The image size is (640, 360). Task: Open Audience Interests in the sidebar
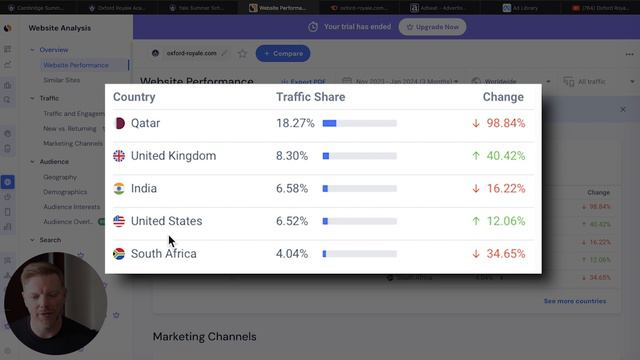click(71, 207)
